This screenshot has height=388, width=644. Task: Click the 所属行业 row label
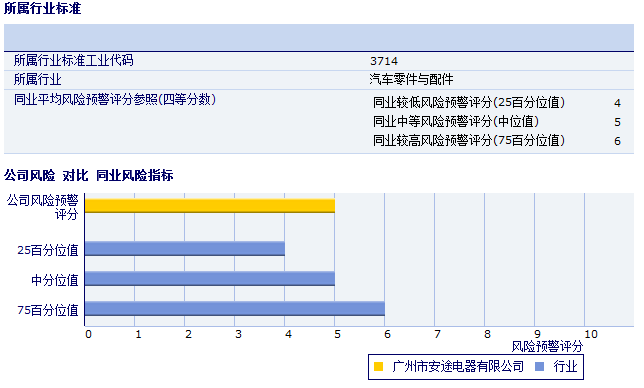(x=37, y=79)
